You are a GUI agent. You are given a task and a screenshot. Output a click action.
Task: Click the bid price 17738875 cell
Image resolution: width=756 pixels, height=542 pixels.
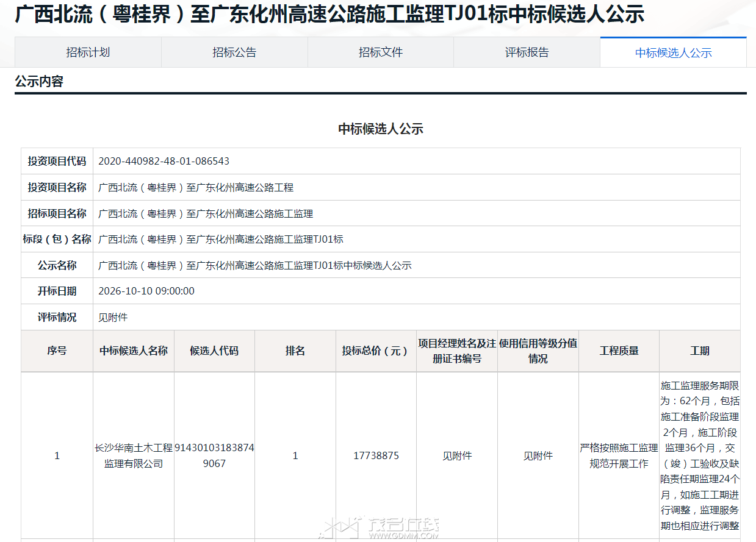(x=376, y=455)
